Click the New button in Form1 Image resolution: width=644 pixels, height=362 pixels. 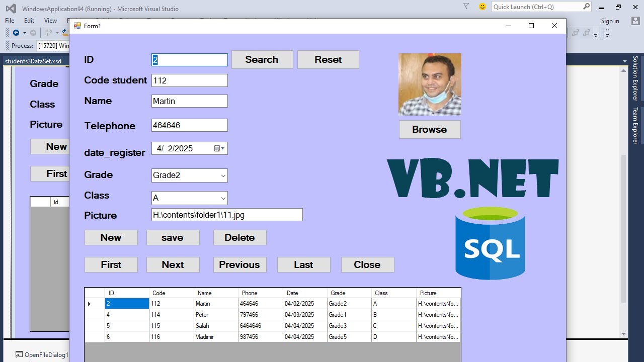(x=111, y=237)
